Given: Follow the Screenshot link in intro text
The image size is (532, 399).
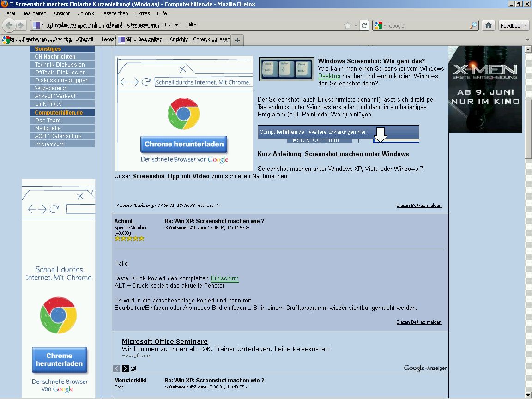Looking at the screenshot, I should click(345, 84).
